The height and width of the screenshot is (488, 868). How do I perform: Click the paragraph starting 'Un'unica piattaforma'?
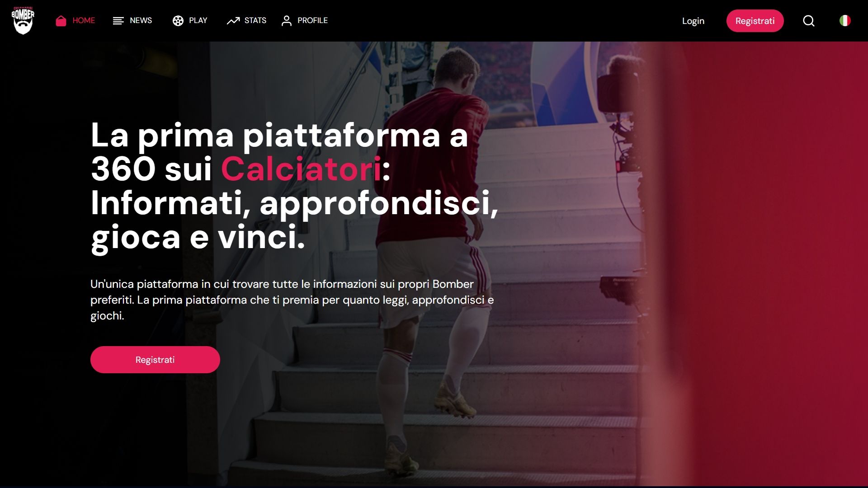tap(292, 300)
